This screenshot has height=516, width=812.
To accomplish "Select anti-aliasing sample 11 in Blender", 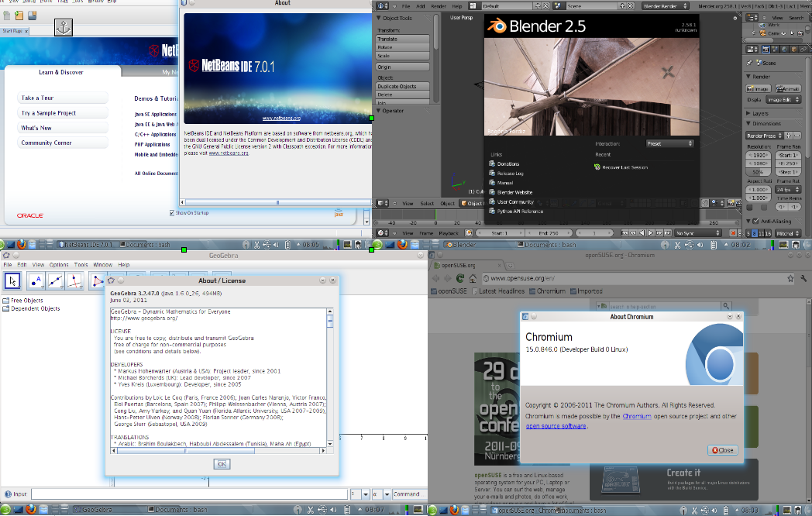I will [762, 234].
